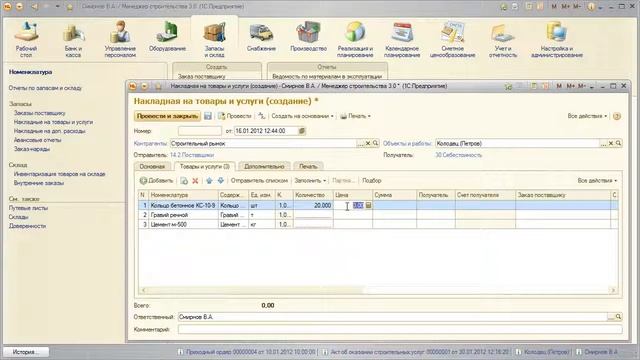Open the selection list for Объекты и работы
The width and height of the screenshot is (640, 360).
[x=604, y=143]
